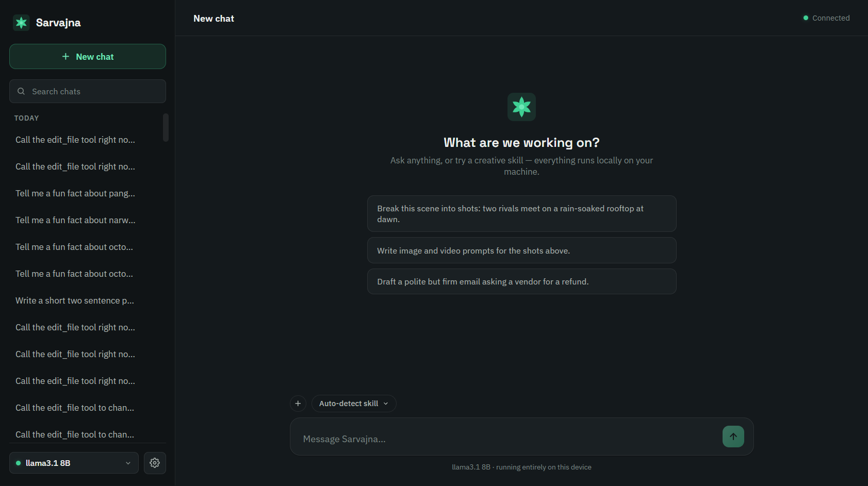The width and height of the screenshot is (868, 486).
Task: Click the magnifier icon in Search chats
Action: click(21, 91)
